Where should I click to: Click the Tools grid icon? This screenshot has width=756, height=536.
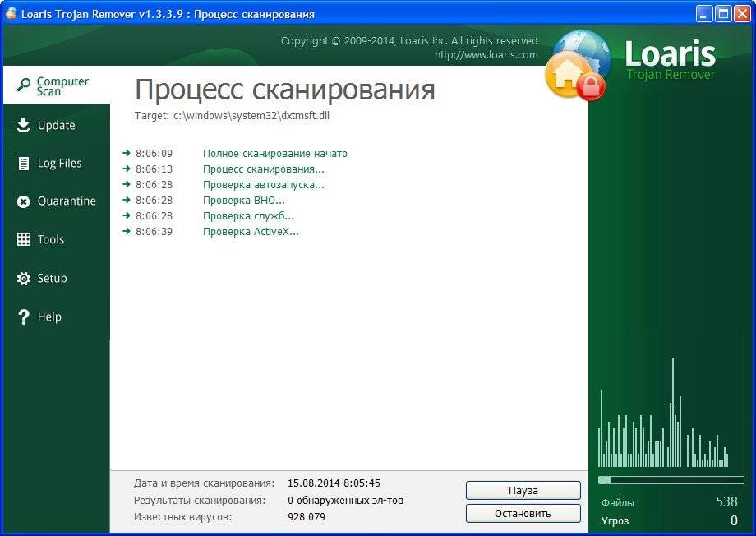[x=23, y=239]
